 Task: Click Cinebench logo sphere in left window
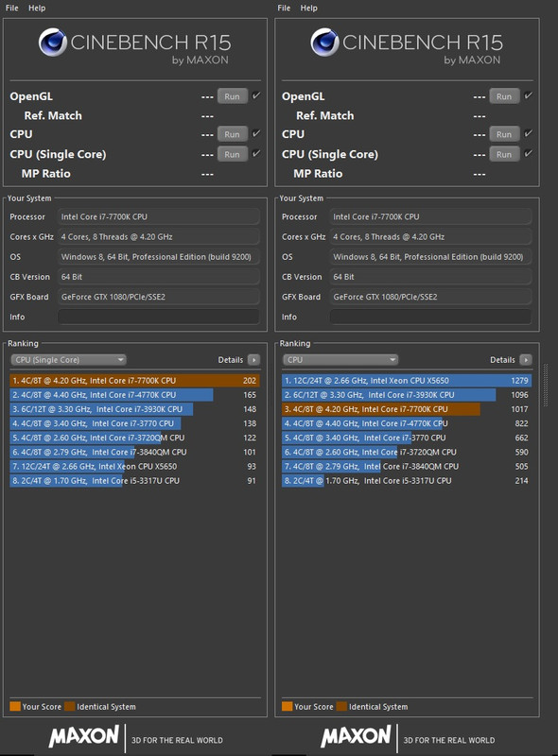pos(53,42)
